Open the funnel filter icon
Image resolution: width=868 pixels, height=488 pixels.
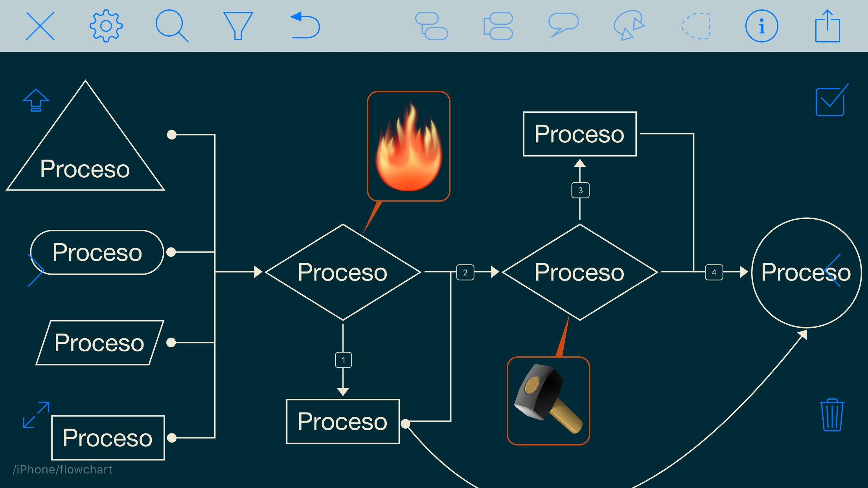click(x=237, y=26)
